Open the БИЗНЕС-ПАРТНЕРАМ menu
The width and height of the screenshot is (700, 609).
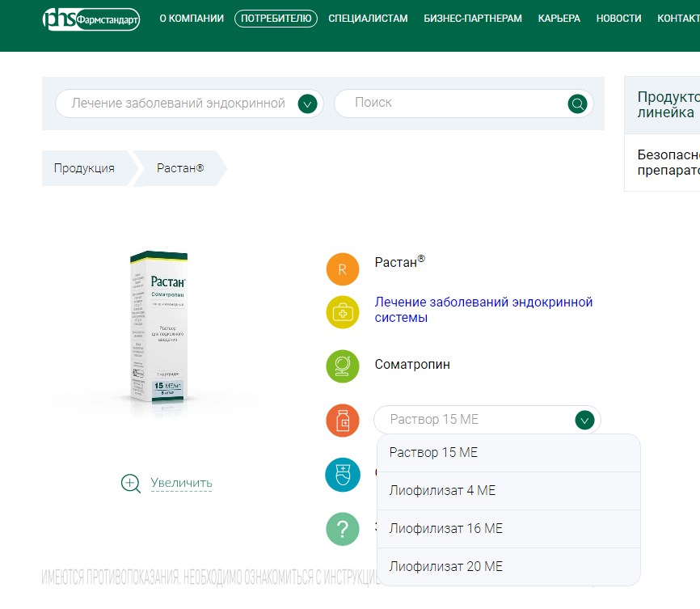click(x=470, y=18)
